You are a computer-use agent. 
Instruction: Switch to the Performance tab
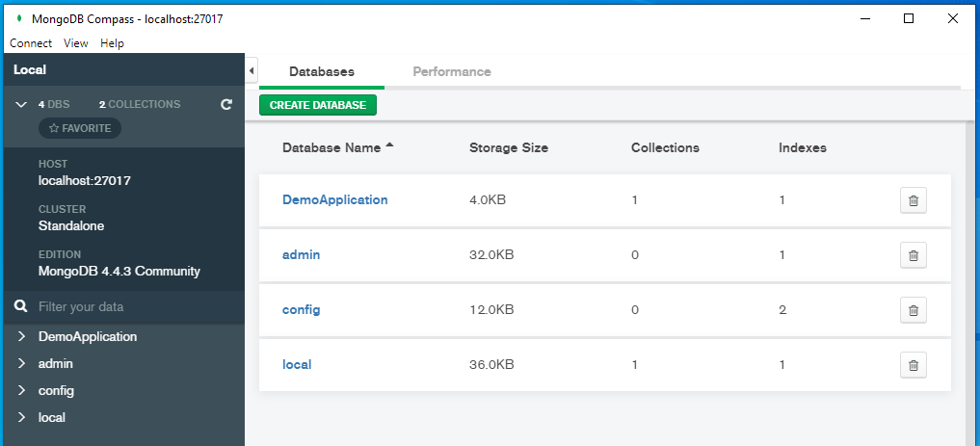(x=452, y=72)
